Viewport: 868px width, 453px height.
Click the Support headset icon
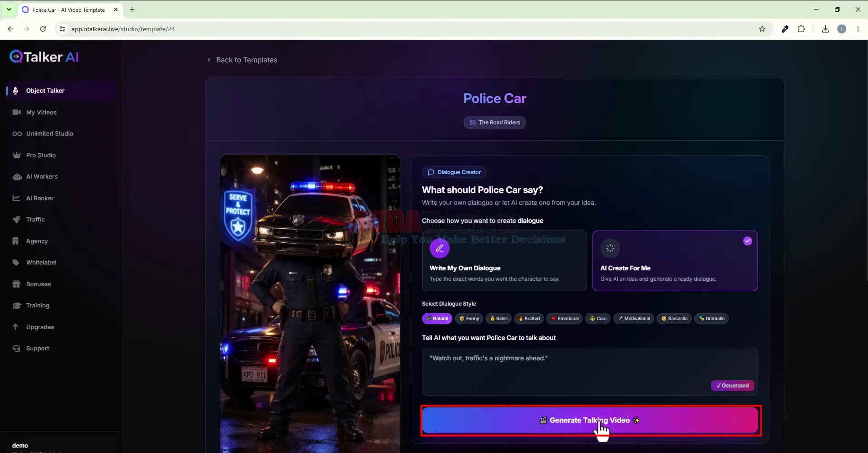click(17, 349)
